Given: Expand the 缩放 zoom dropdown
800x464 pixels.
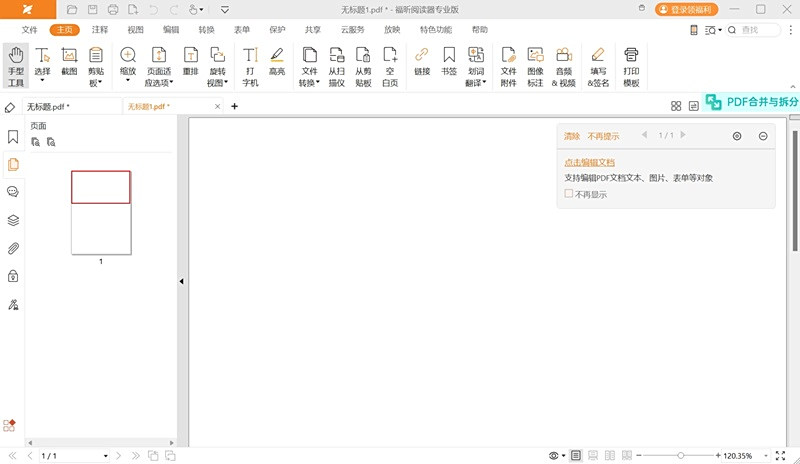Looking at the screenshot, I should point(128,82).
